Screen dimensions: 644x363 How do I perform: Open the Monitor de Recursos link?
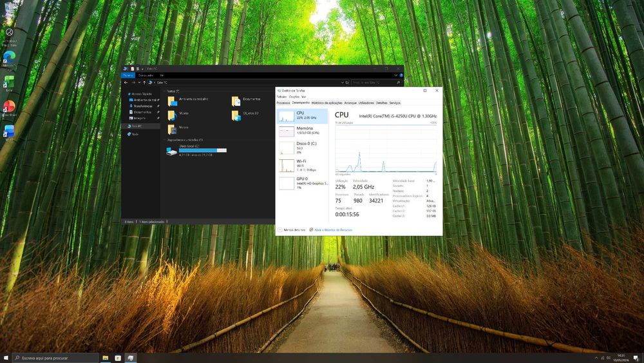point(330,230)
